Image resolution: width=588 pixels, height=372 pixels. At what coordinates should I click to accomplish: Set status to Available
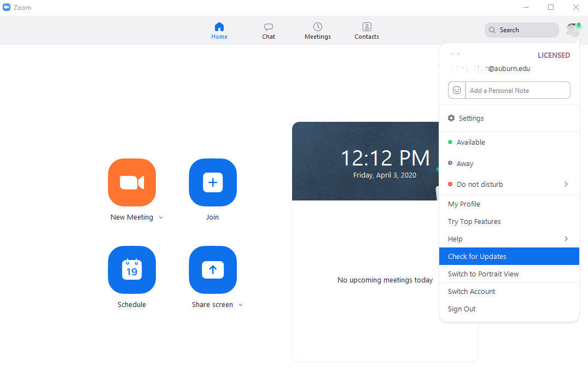coord(509,143)
